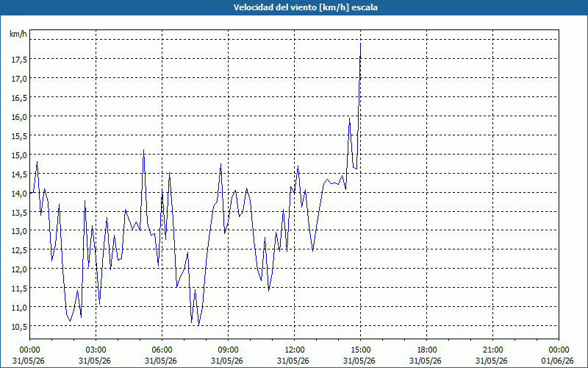588x368 pixels.
Task: Click the 00:00 label above 01/06/26
Action: (558, 350)
